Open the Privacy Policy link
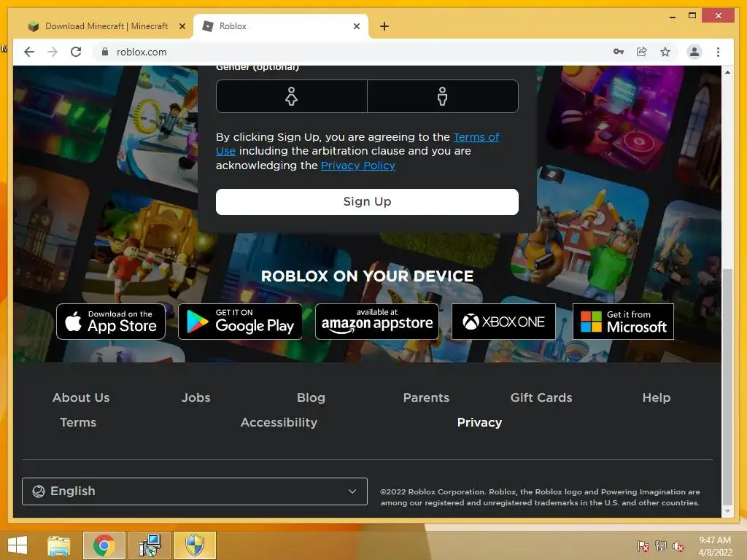 coord(357,166)
